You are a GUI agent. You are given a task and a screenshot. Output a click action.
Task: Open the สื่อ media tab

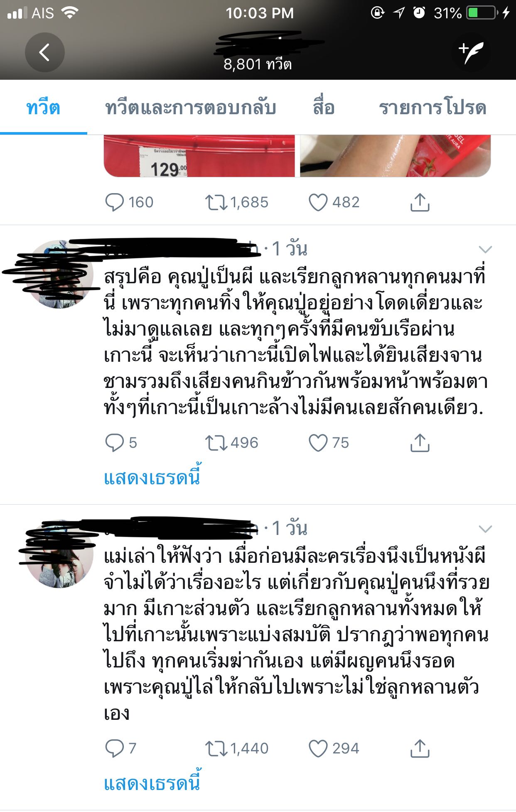[324, 108]
